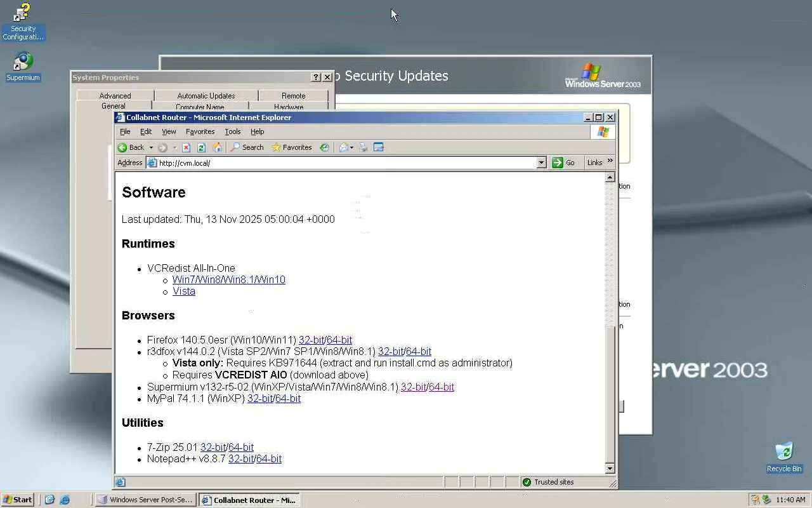This screenshot has width=812, height=508.
Task: Open Favorites star in the toolbar
Action: (x=291, y=147)
